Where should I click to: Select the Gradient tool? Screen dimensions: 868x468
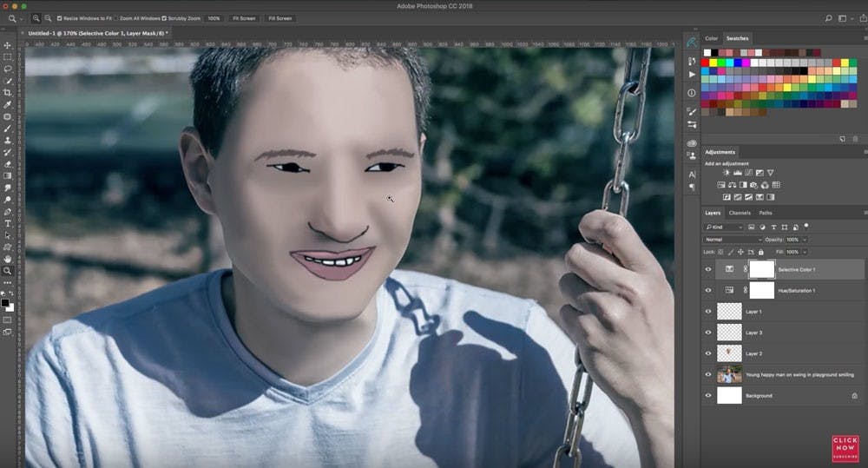[x=7, y=176]
